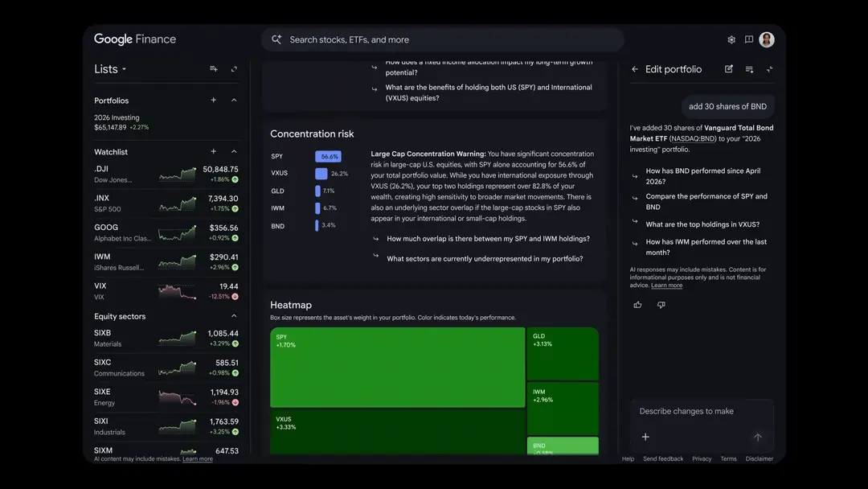
Task: Open the Lists dropdown menu
Action: point(110,69)
